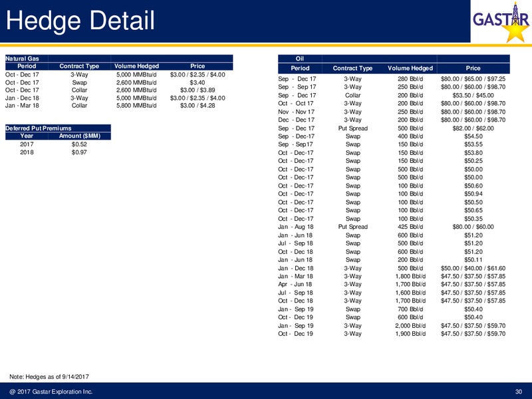Select the swap price "$50.65"
The image size is (532, 399).
tap(473, 210)
